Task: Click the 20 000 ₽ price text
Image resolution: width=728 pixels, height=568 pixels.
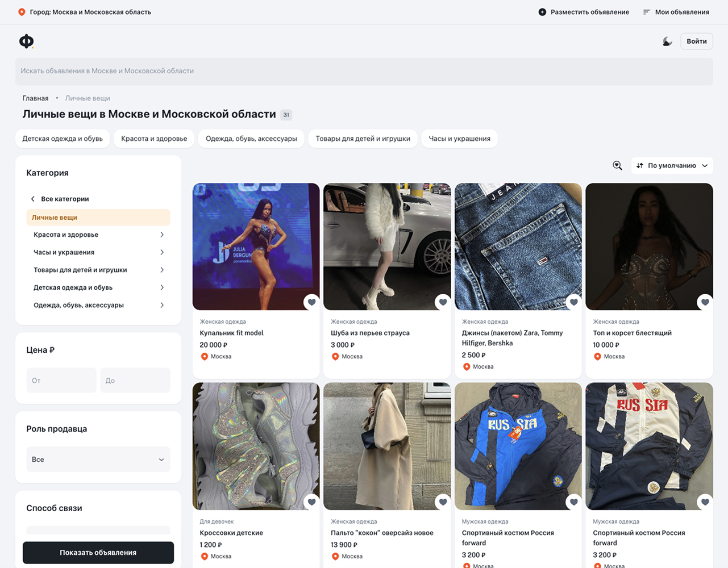Action: click(x=213, y=345)
